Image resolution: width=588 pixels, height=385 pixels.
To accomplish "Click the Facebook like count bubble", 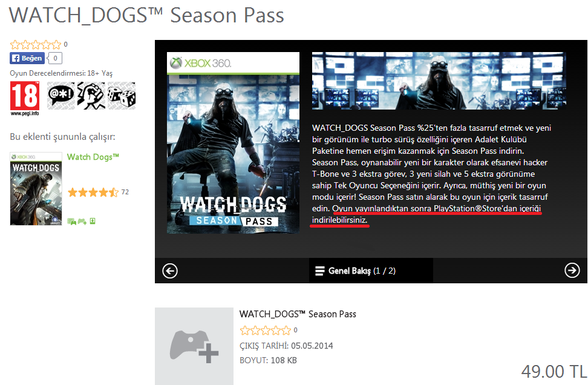I will click(55, 58).
